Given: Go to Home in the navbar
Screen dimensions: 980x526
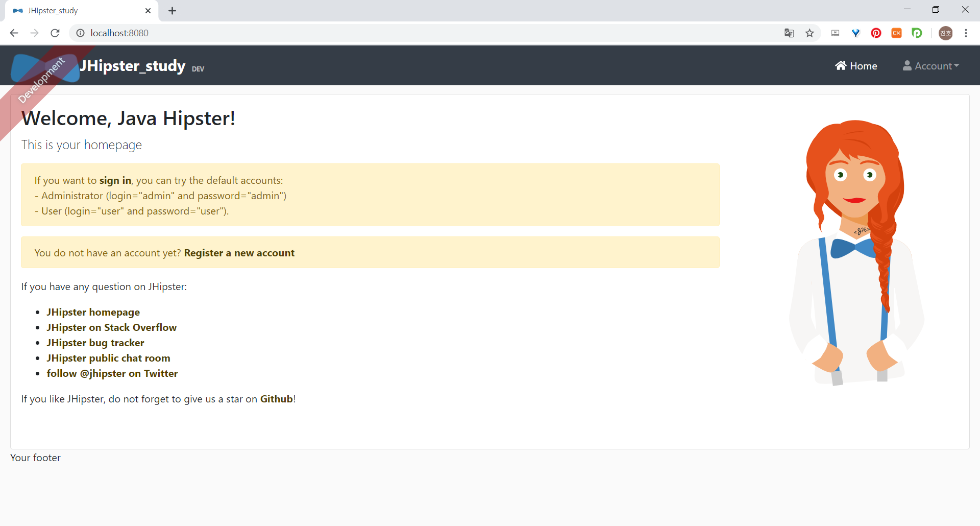Looking at the screenshot, I should tap(856, 66).
